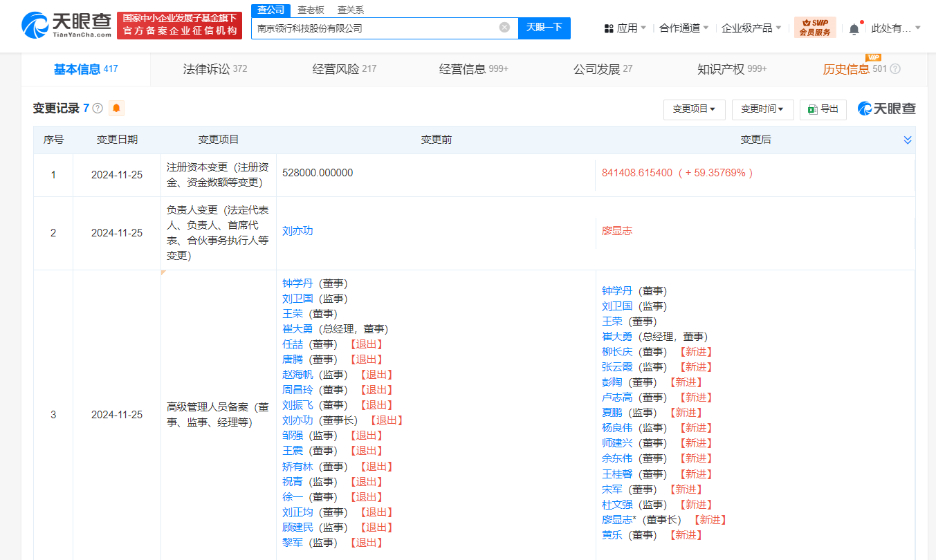Image resolution: width=936 pixels, height=560 pixels.
Task: Click the 528000.000000 capital value
Action: (x=318, y=173)
